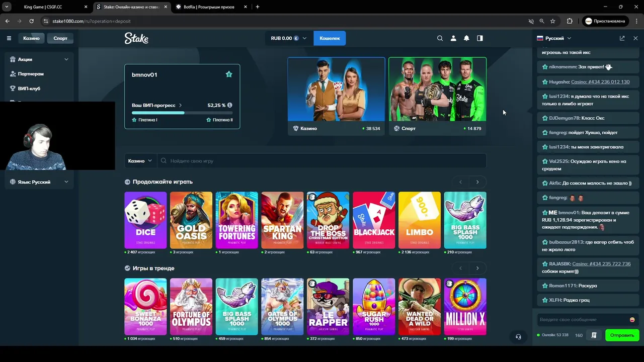Focus the game search field
Screen dimensions: 644x362
(321, 161)
